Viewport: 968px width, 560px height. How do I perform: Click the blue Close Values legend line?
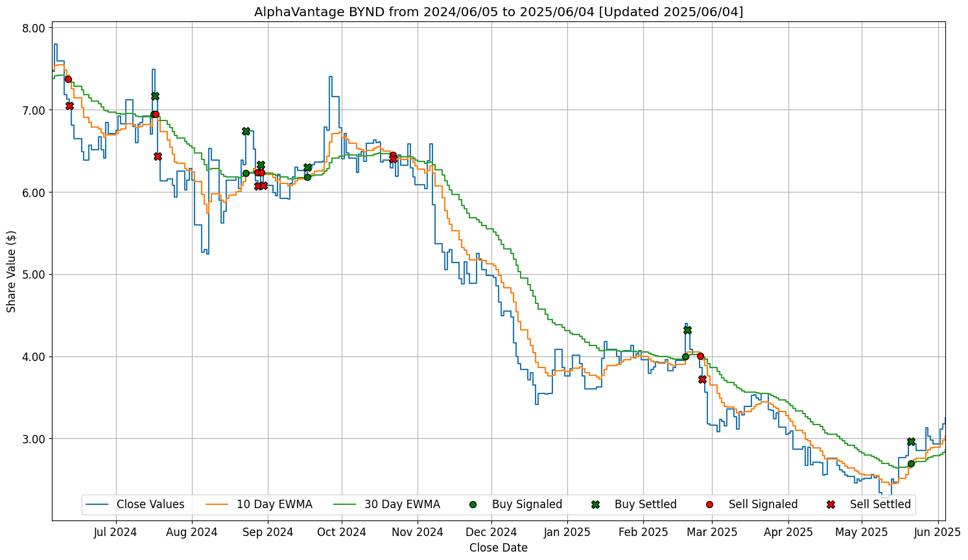coord(97,504)
